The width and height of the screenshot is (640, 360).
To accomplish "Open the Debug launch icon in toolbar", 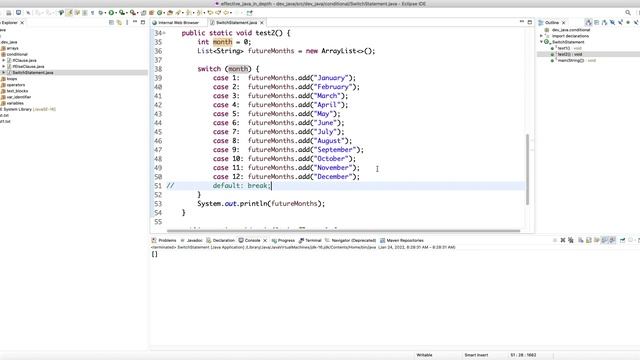I will [x=101, y=13].
